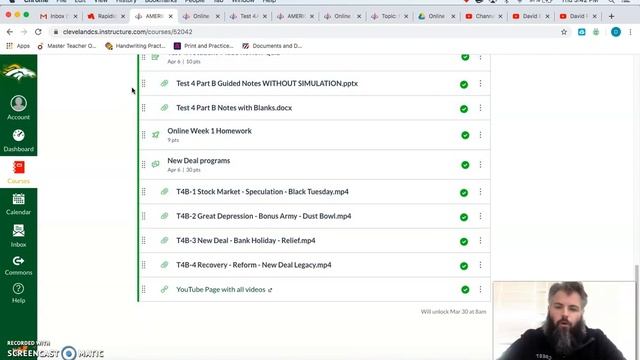Open the Documents and D... bookmark
The height and width of the screenshot is (360, 640).
[272, 46]
